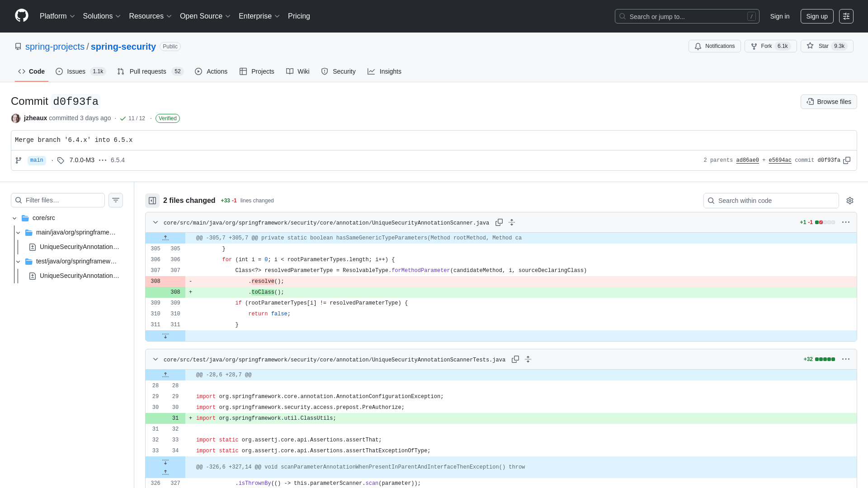Open the Pull requests tab
Viewport: 868px width, 488px height.
(x=150, y=71)
